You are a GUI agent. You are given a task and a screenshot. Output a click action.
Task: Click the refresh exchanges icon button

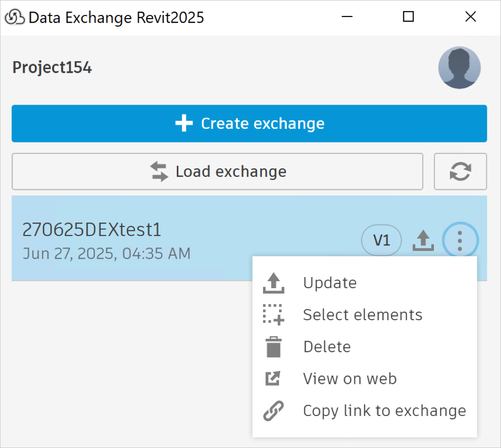460,171
